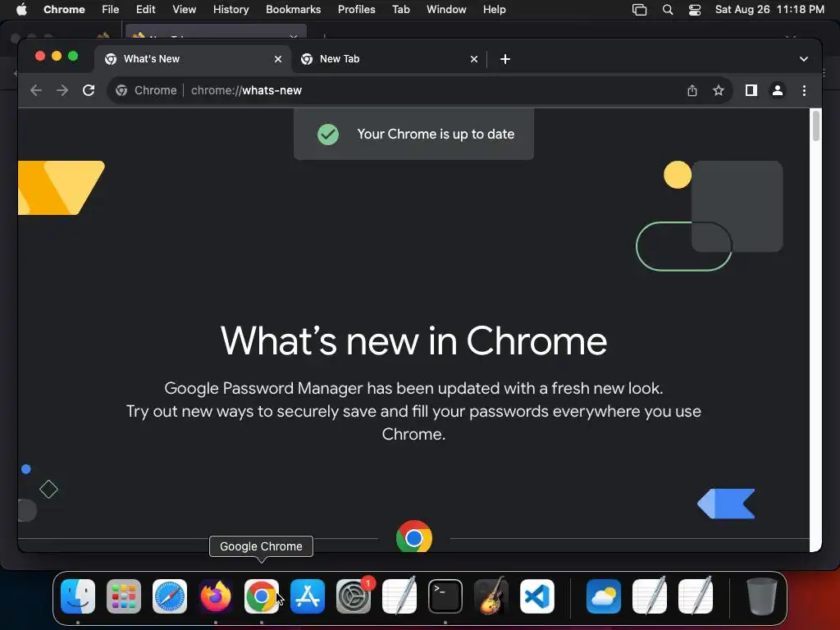Open Stage Manager icon in menu bar

pyautogui.click(x=640, y=10)
